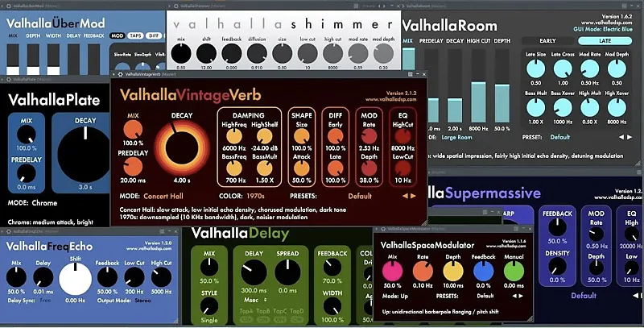Switch to TAPS tab in ValhallaÜberMod
The width and height of the screenshot is (644, 328).
[x=135, y=35]
